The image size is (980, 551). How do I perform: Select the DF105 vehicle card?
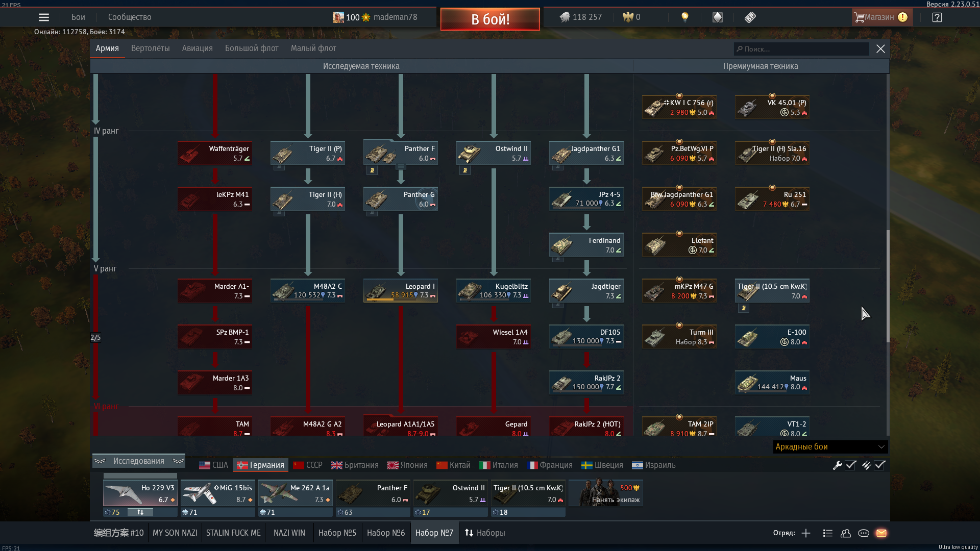click(586, 337)
